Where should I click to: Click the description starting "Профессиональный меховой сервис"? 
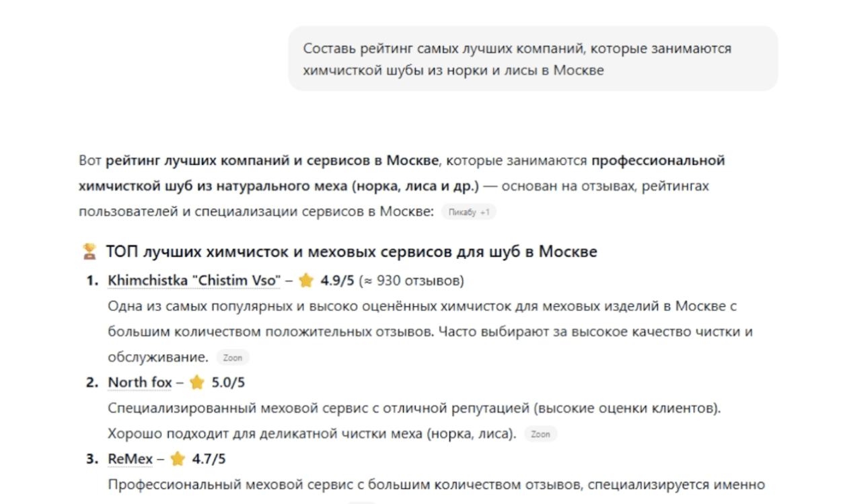click(x=436, y=484)
